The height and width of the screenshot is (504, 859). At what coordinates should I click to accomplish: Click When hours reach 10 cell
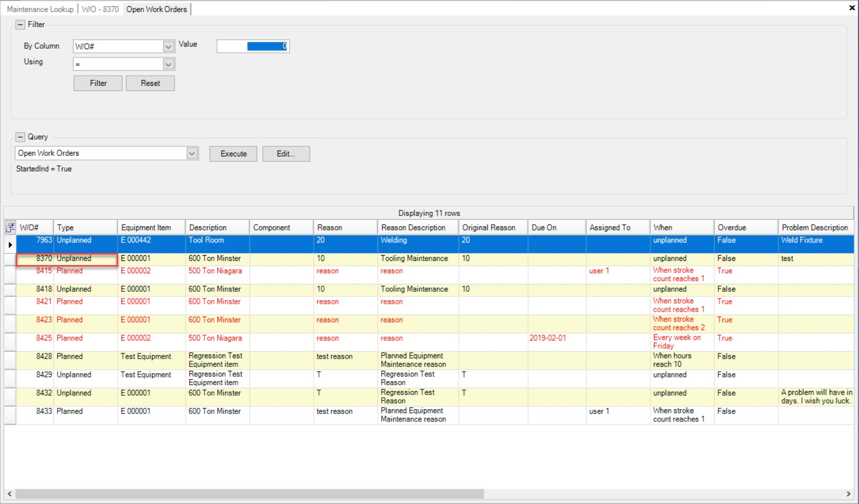coord(682,360)
